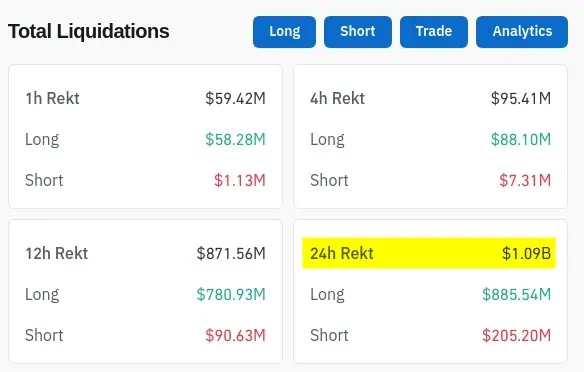The image size is (584, 372).
Task: Click the 12h Rekt label
Action: click(57, 254)
